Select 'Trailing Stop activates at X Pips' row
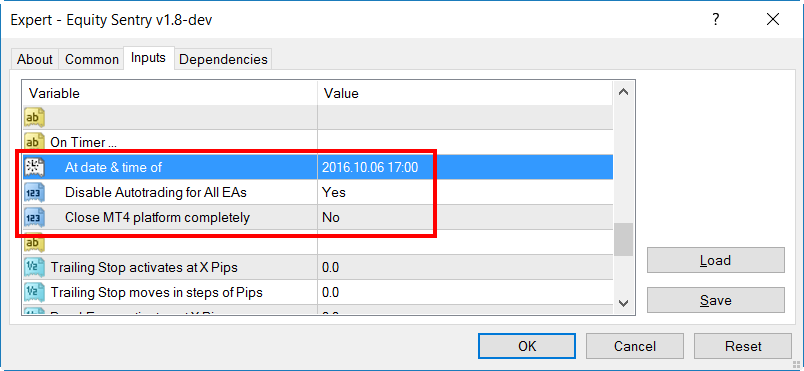This screenshot has height=371, width=804. (x=318, y=267)
